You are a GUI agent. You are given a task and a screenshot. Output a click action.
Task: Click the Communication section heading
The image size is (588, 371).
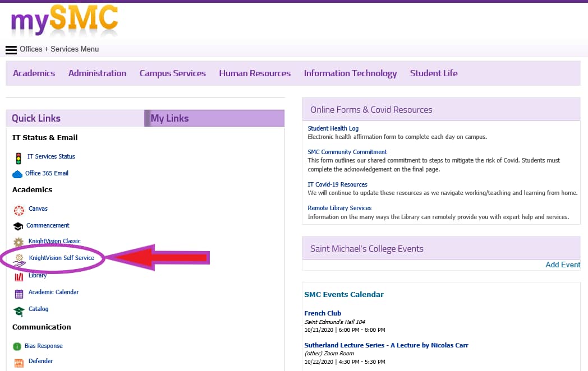[x=42, y=327]
